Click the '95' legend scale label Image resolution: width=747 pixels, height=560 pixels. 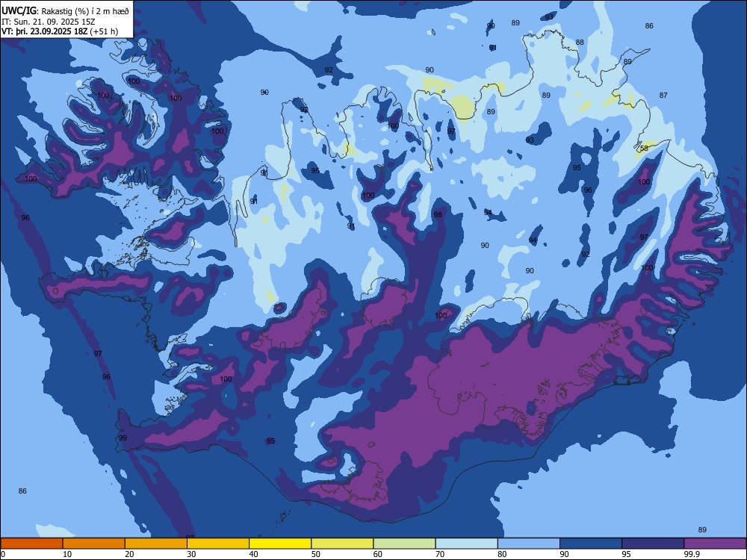[x=626, y=554]
